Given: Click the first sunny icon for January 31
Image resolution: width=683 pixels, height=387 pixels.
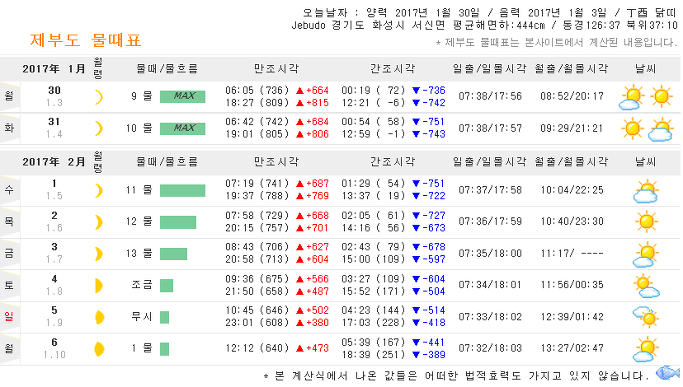Looking at the screenshot, I should pyautogui.click(x=632, y=129).
